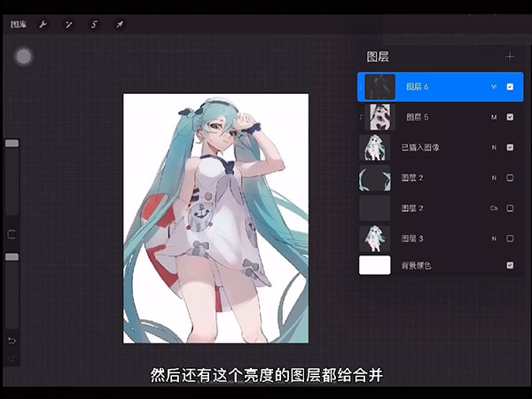Open blend mode Vl of 图层 6
The height and width of the screenshot is (399, 532).
pyautogui.click(x=494, y=87)
